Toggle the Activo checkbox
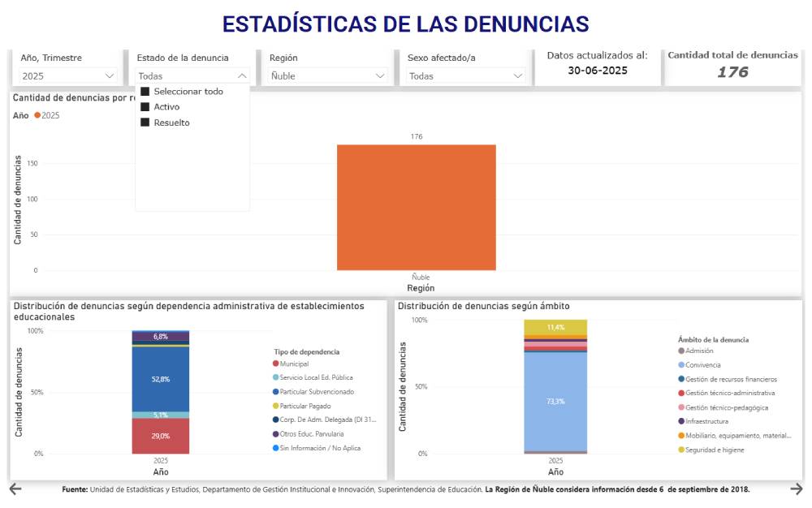 (x=145, y=107)
